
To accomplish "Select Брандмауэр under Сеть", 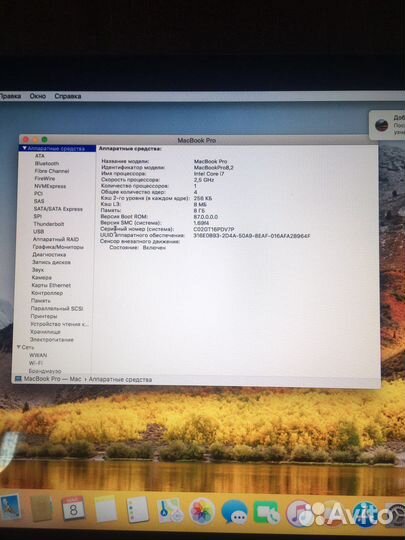I will tap(45, 371).
